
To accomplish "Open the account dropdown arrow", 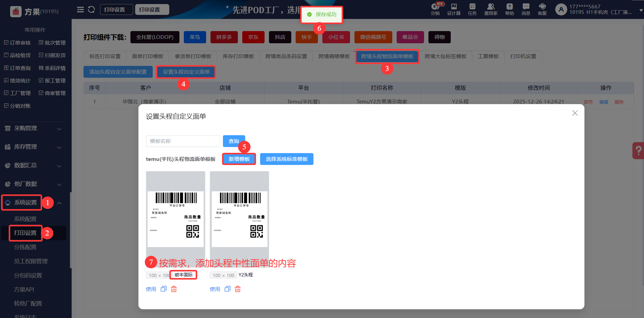I will [641, 10].
